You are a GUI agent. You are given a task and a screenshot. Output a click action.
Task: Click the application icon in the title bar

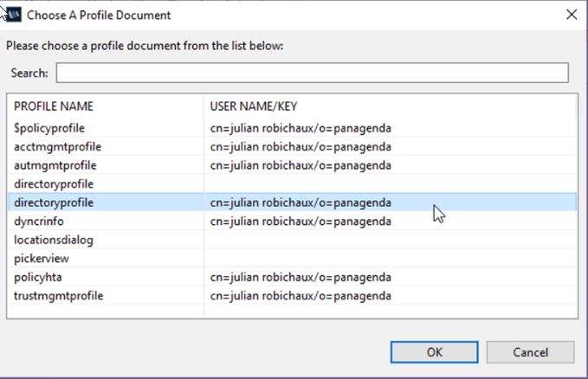tap(14, 15)
